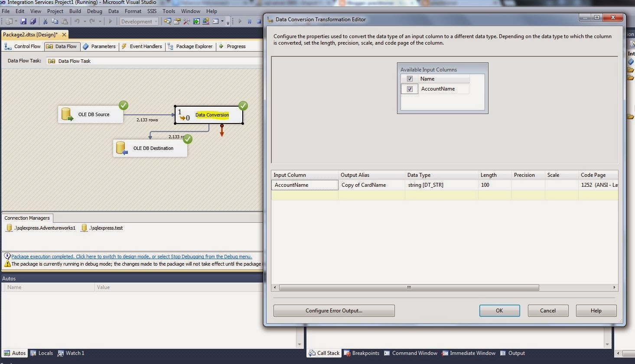Click the Help button in the editor

(596, 311)
